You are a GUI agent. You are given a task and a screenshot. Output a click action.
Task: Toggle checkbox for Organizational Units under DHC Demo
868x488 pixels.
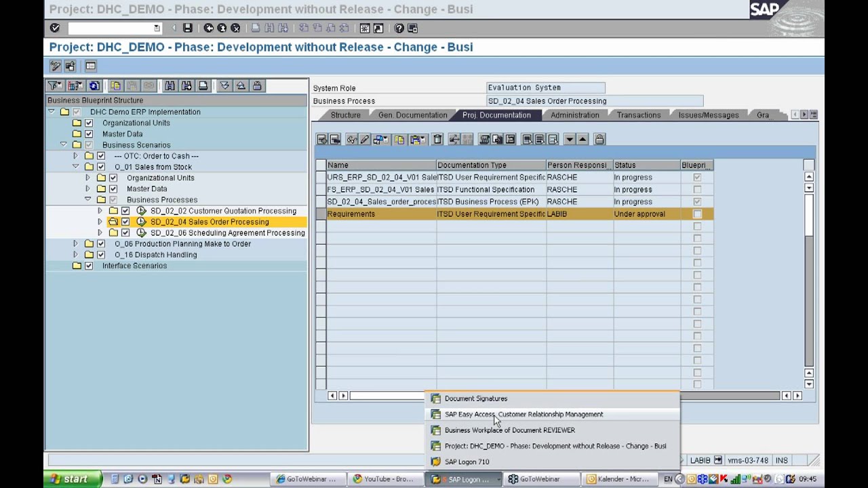tap(89, 123)
